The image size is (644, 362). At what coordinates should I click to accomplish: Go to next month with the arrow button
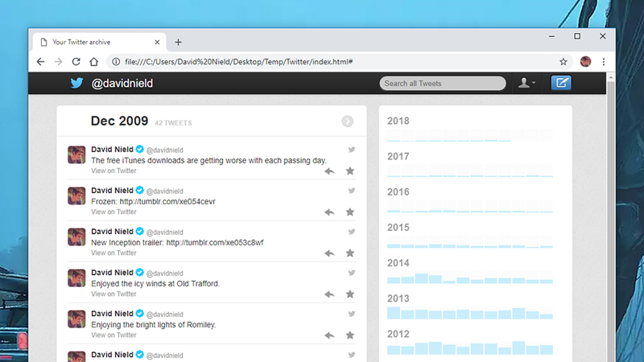coord(347,121)
